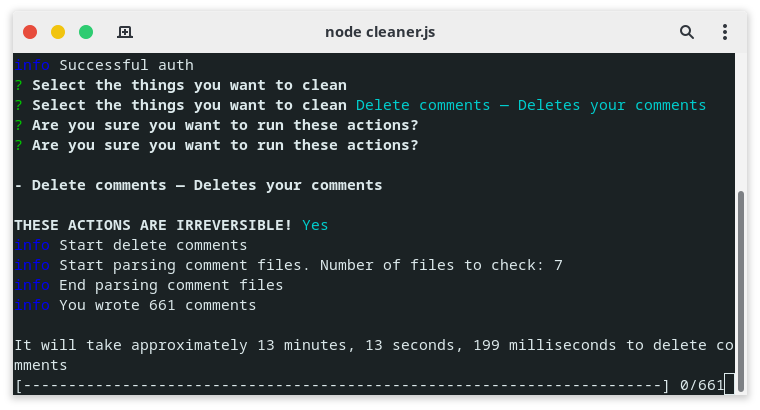Click the deletion progress bar
This screenshot has width=760, height=410.
click(342, 385)
